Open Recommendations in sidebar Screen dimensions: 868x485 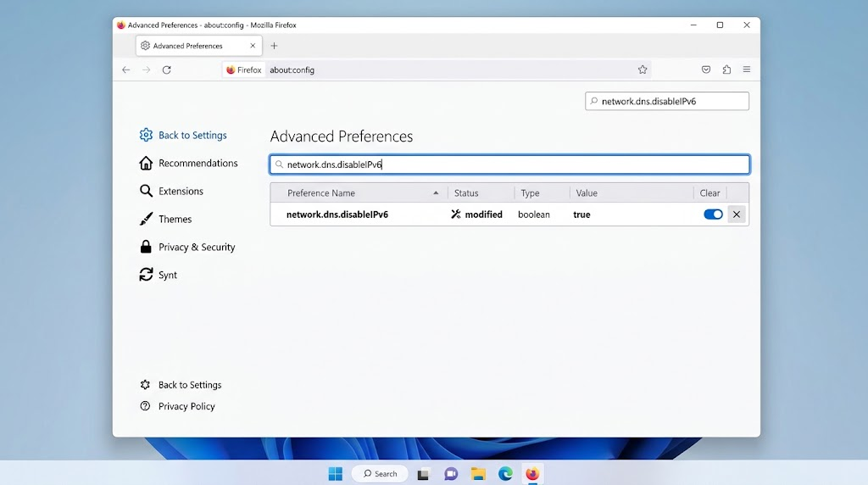coord(189,164)
